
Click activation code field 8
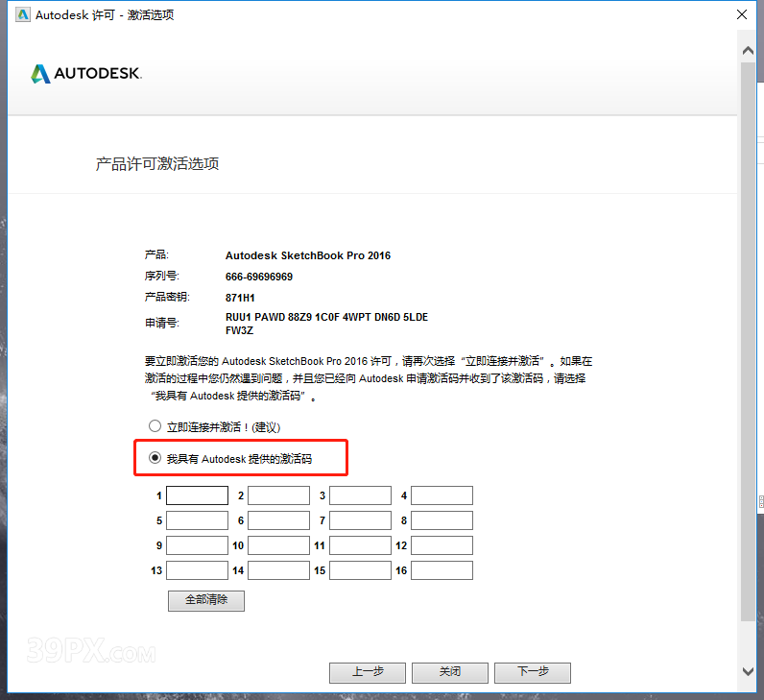442,520
